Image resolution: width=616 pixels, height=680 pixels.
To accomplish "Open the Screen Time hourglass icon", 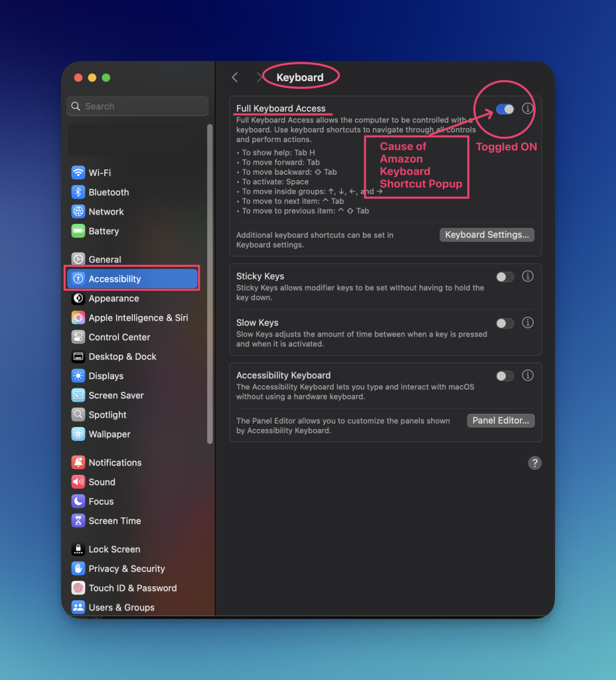I will tap(78, 521).
